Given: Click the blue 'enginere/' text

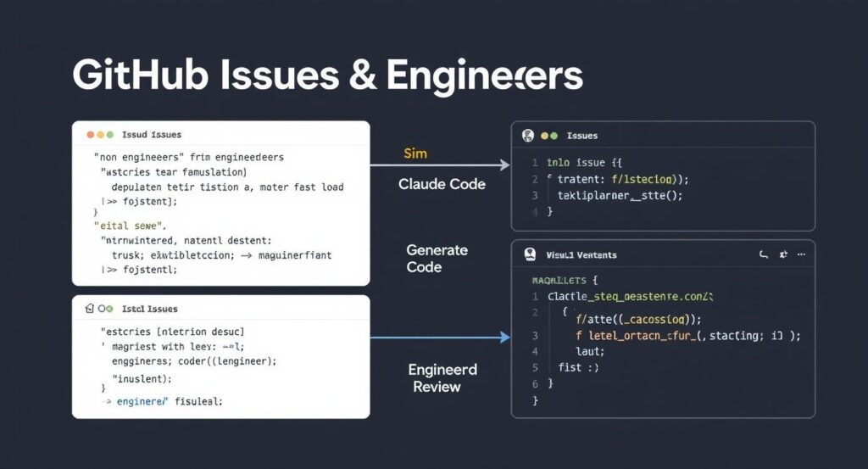Looking at the screenshot, I should click(142, 401).
